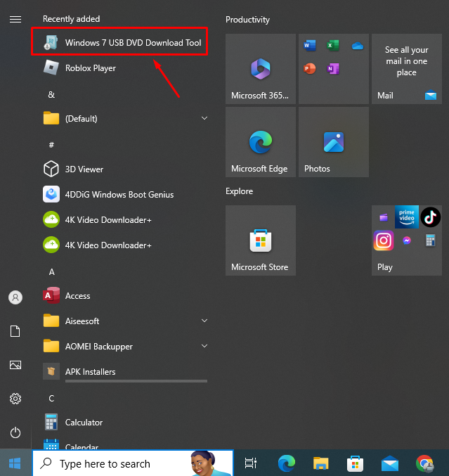Open the Mail tile
449x476 pixels.
(x=407, y=69)
